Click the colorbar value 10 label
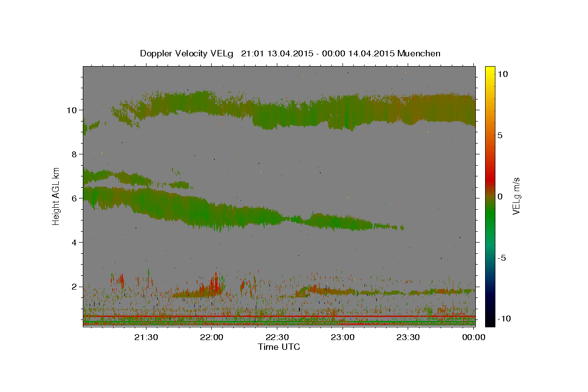Viewport: 588px width, 392px height. (x=502, y=74)
